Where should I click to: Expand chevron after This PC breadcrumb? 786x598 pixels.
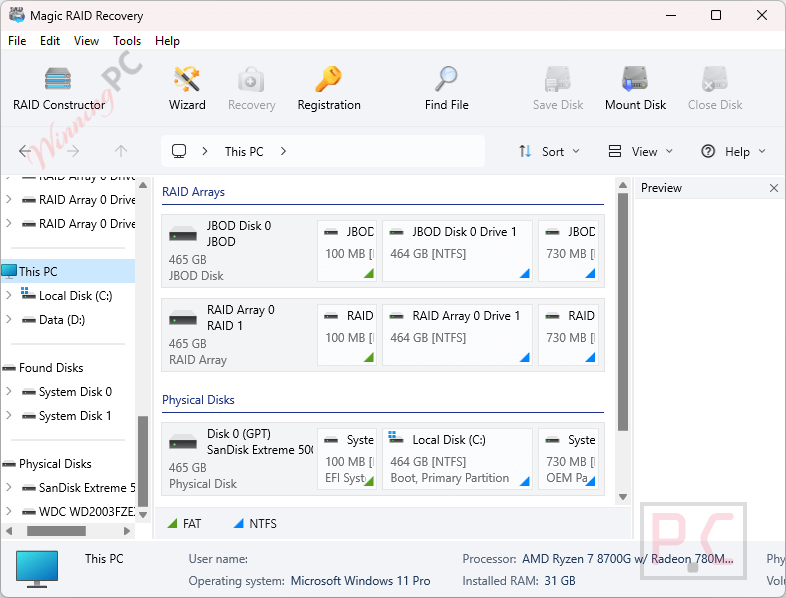pyautogui.click(x=283, y=151)
